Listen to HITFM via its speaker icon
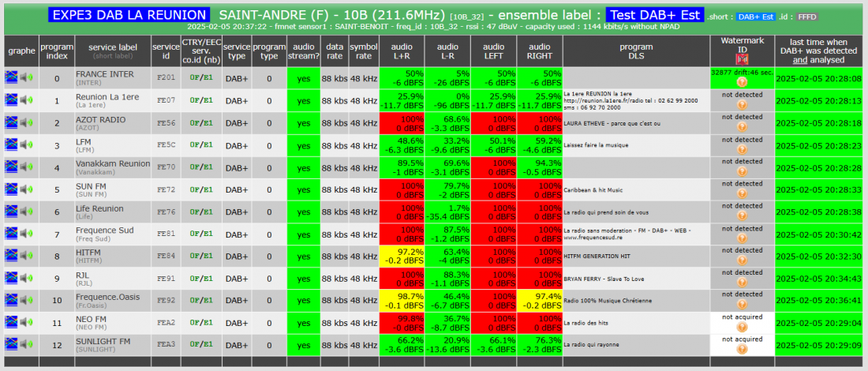The width and height of the screenshot is (868, 371). click(27, 256)
